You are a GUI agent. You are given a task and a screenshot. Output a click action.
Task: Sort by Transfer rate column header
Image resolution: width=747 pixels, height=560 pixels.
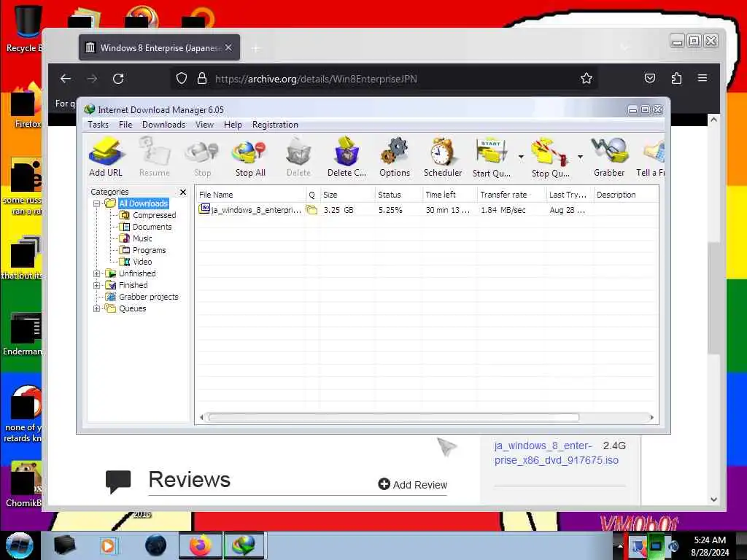(511, 195)
